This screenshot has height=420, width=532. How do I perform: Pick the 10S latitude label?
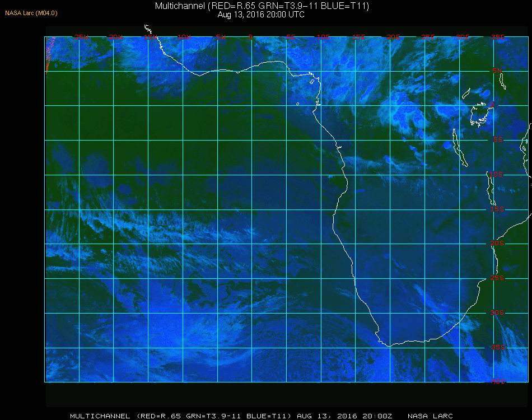pyautogui.click(x=496, y=174)
